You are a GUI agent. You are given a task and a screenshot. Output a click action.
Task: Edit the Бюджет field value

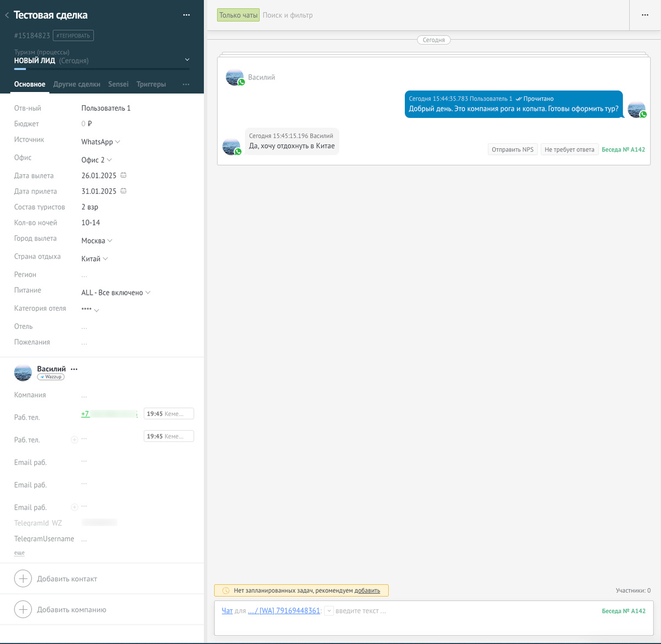(x=86, y=123)
